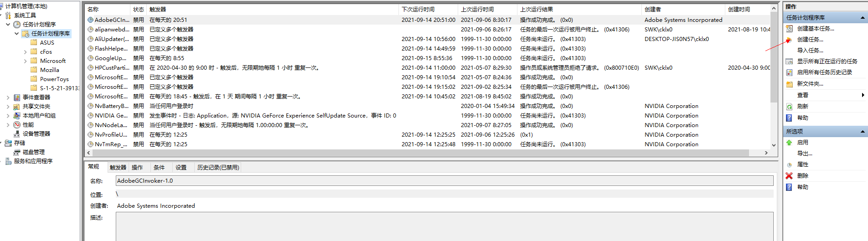Click the 磁盘管理 drive icon

17,152
